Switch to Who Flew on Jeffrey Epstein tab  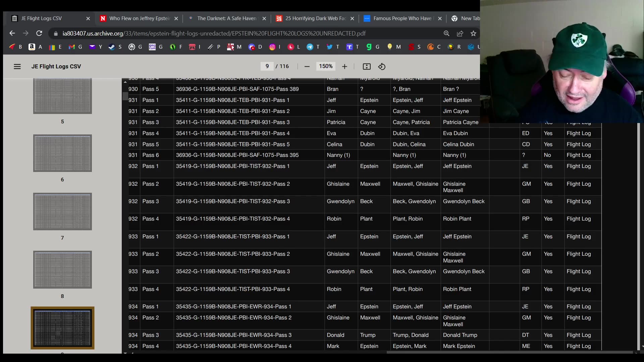pyautogui.click(x=139, y=18)
